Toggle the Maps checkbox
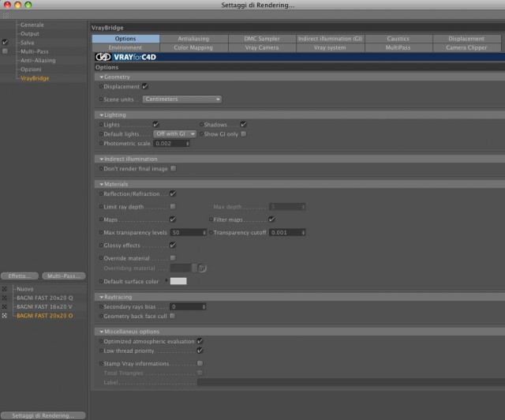Image resolution: width=505 pixels, height=420 pixels. [x=173, y=219]
